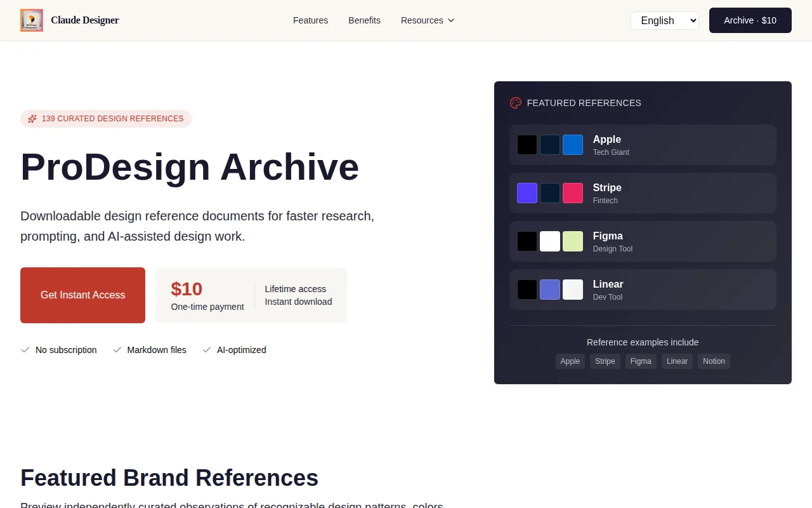This screenshot has height=508, width=812.
Task: Select the Stripe reference card title
Action: click(607, 188)
